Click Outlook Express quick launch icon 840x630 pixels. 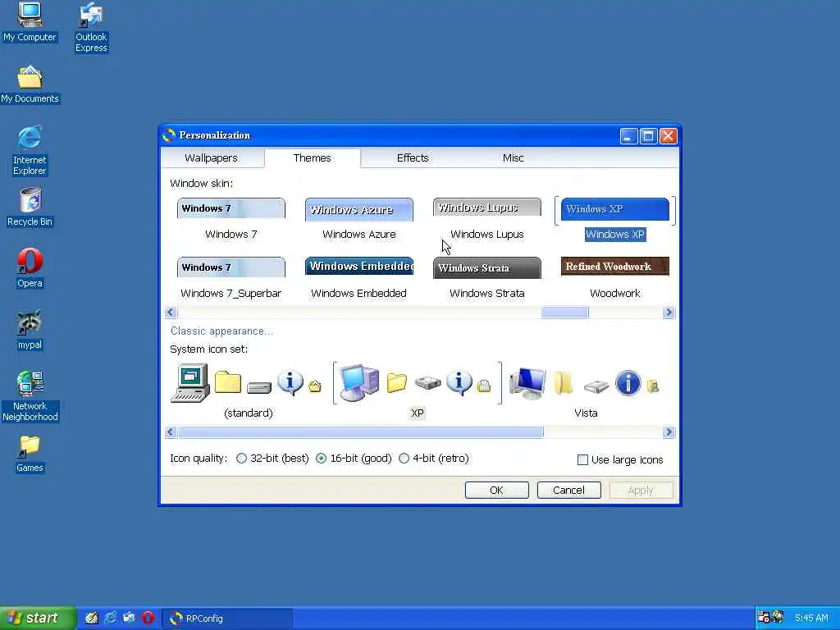(129, 618)
